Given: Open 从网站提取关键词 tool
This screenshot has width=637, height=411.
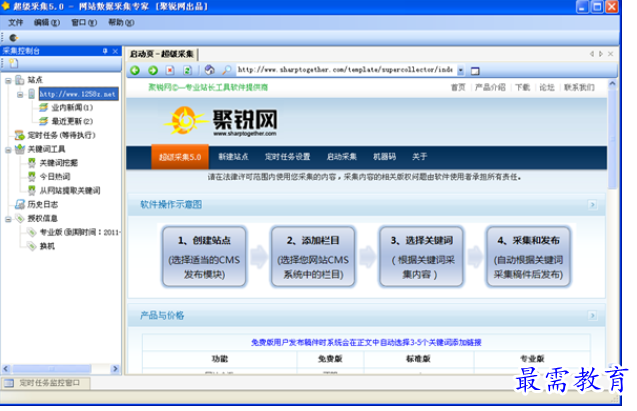Looking at the screenshot, I should (70, 190).
